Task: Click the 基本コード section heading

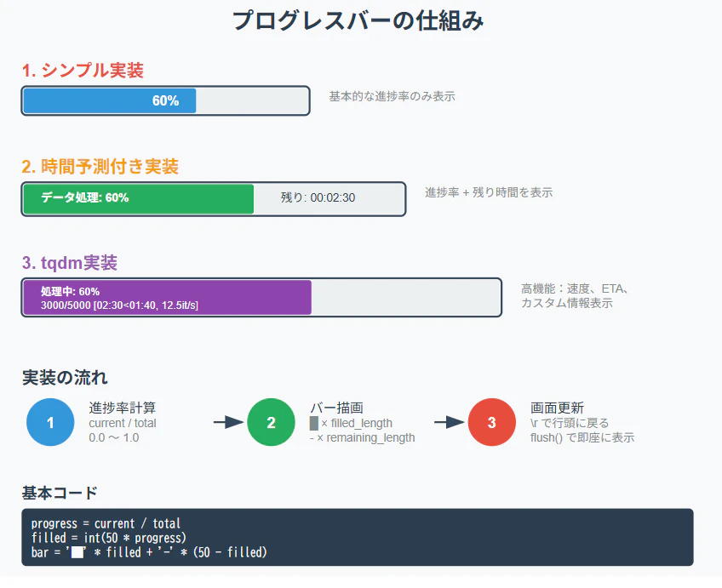Action: click(x=60, y=493)
